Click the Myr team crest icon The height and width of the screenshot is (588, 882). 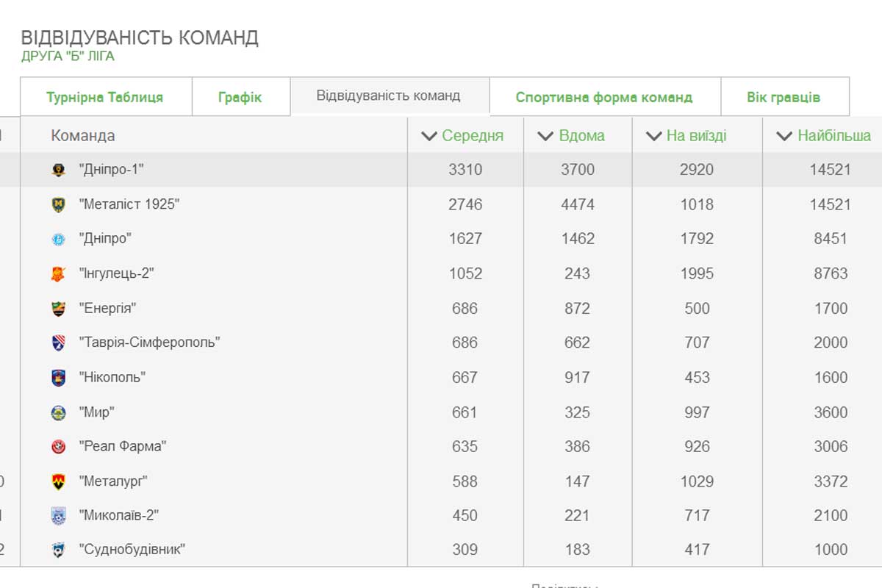point(59,412)
